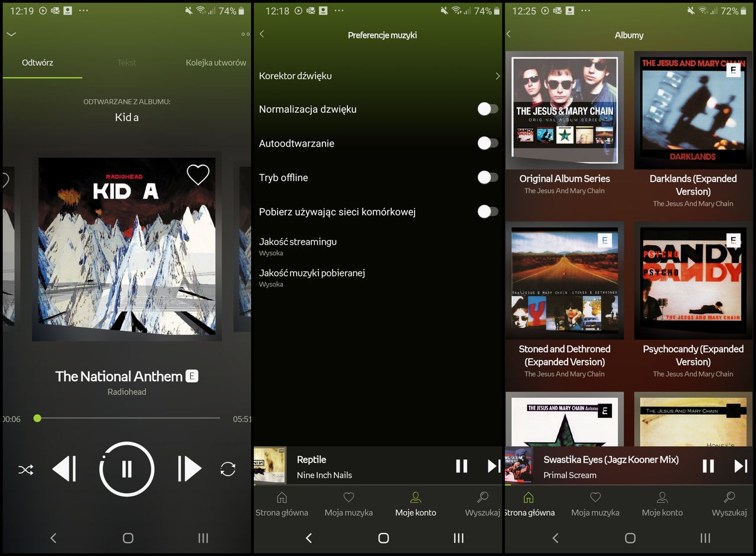Open Moje konto in Albumy screen
This screenshot has height=556, width=756.
point(662,505)
